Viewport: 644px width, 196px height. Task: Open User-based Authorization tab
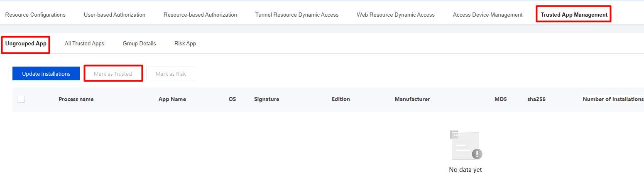(115, 15)
